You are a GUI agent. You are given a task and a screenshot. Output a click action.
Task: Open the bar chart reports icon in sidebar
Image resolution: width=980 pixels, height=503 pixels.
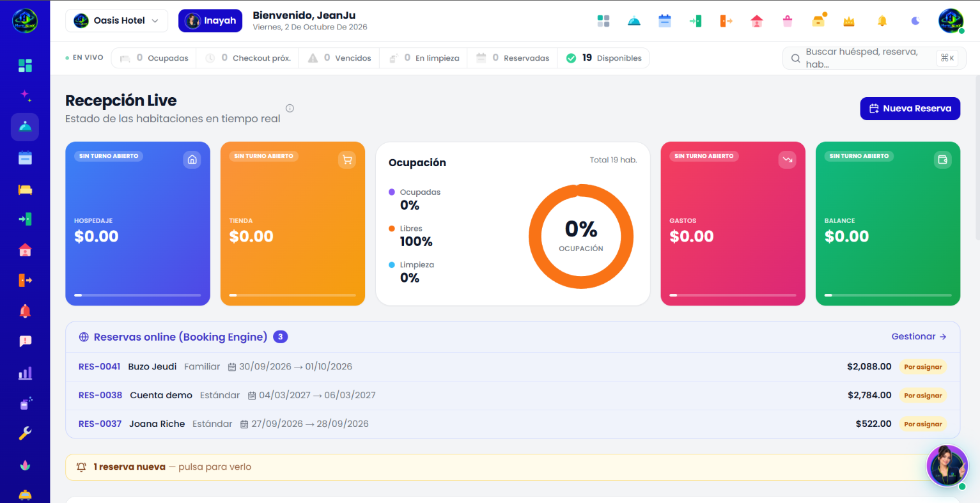point(25,373)
